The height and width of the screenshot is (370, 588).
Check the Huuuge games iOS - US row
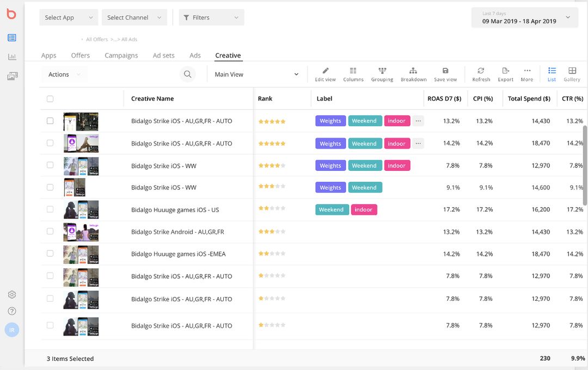50,209
